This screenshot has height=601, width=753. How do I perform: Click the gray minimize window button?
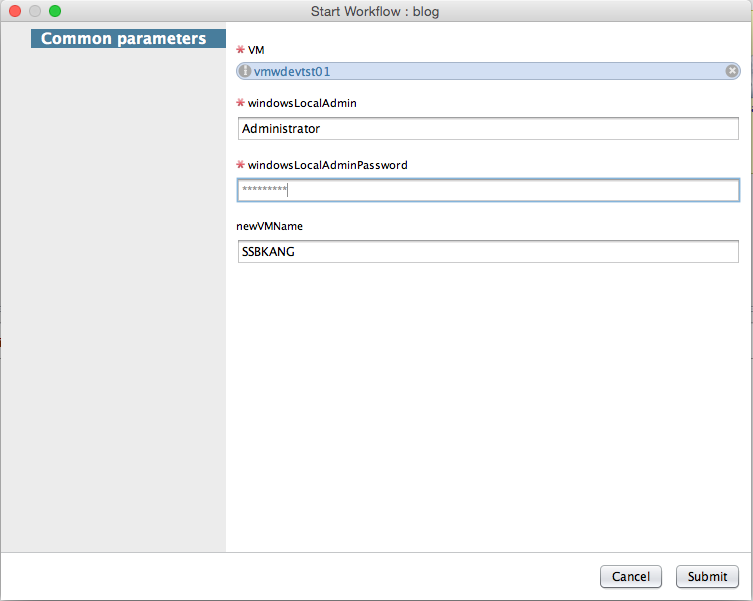(35, 11)
